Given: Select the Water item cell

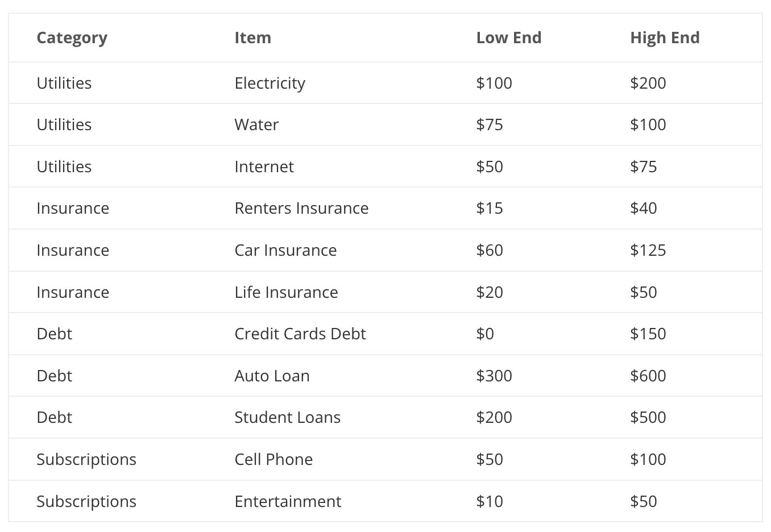Looking at the screenshot, I should (256, 124).
